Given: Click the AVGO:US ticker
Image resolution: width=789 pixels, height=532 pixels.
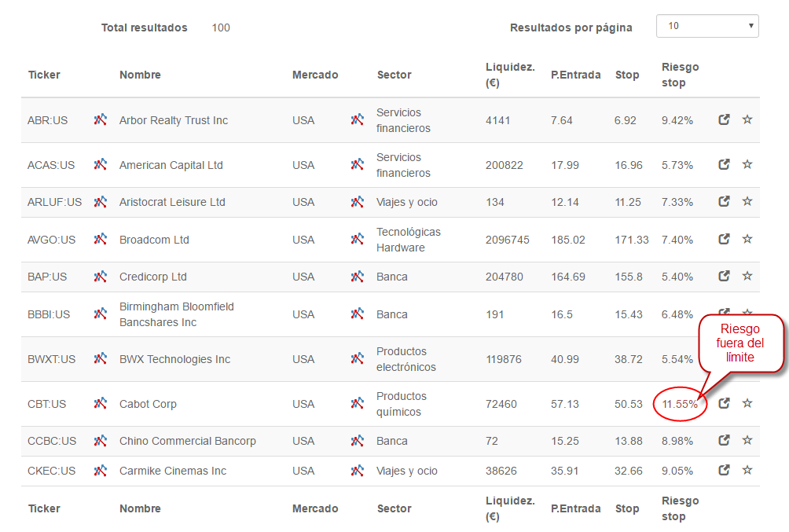Looking at the screenshot, I should 51,240.
